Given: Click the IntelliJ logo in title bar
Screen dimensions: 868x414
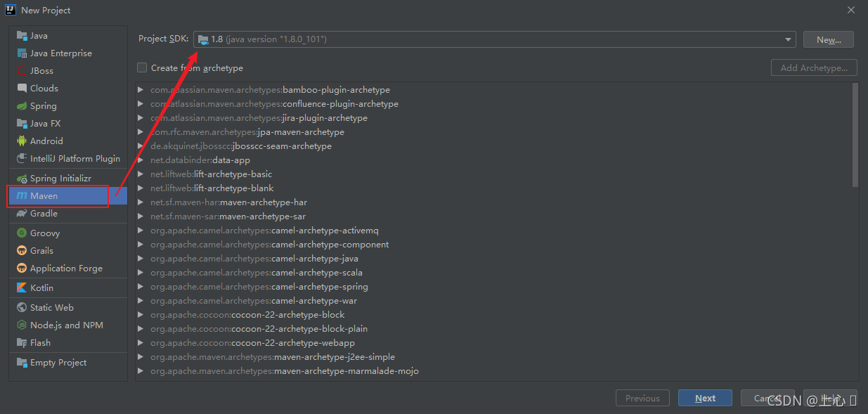Looking at the screenshot, I should [x=11, y=10].
